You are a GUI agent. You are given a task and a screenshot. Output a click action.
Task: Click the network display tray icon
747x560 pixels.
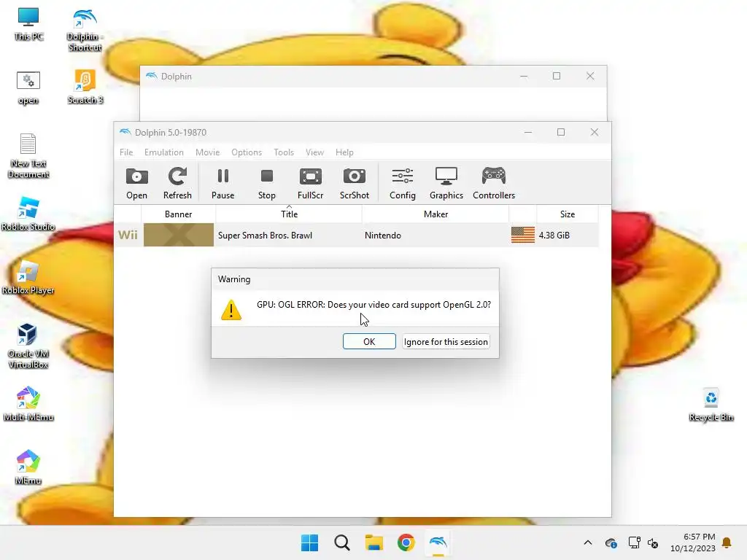(x=634, y=542)
